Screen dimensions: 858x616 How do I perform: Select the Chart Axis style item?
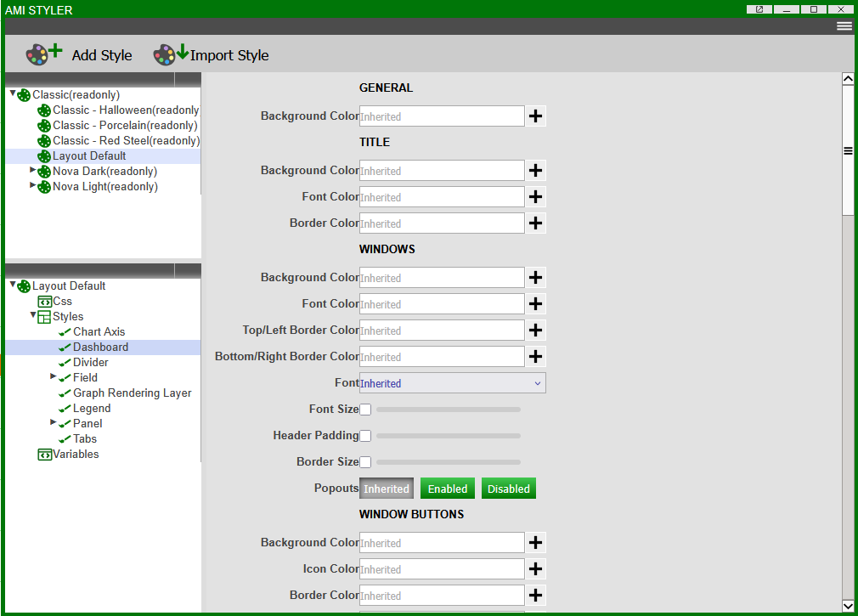tap(99, 332)
